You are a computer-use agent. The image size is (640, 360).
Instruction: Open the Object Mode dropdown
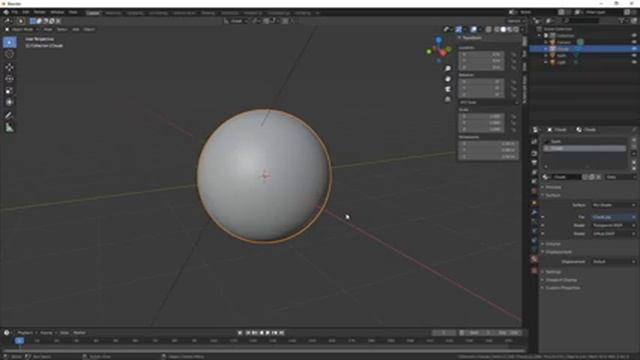click(22, 29)
